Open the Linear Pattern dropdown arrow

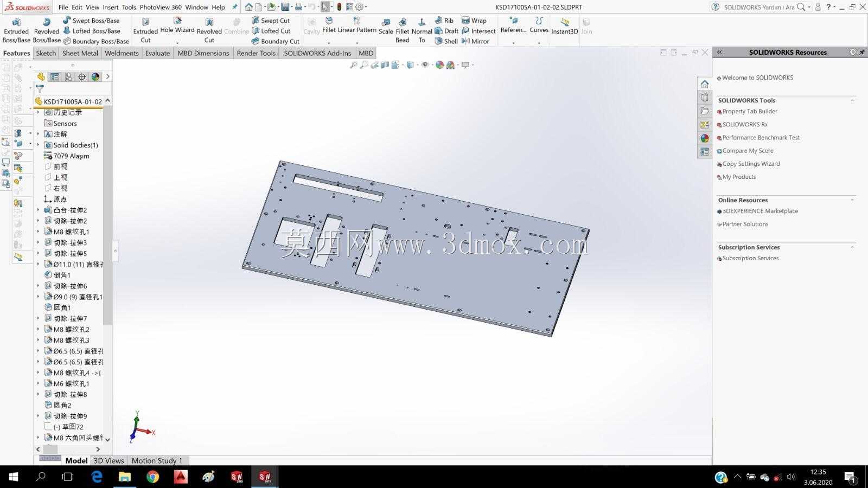(357, 42)
